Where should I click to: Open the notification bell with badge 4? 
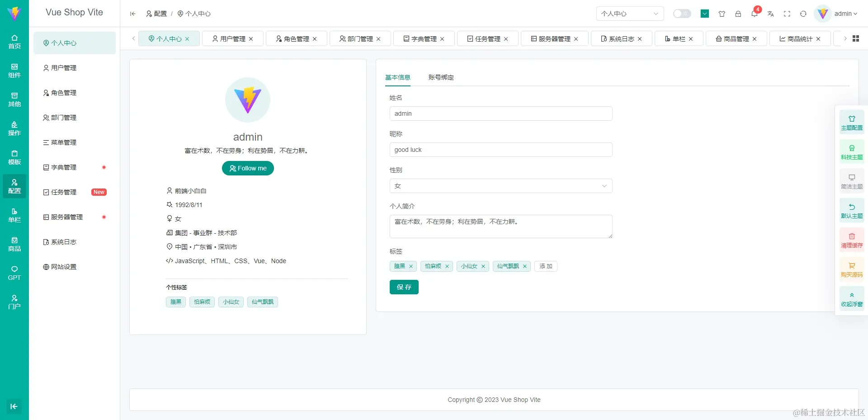754,14
